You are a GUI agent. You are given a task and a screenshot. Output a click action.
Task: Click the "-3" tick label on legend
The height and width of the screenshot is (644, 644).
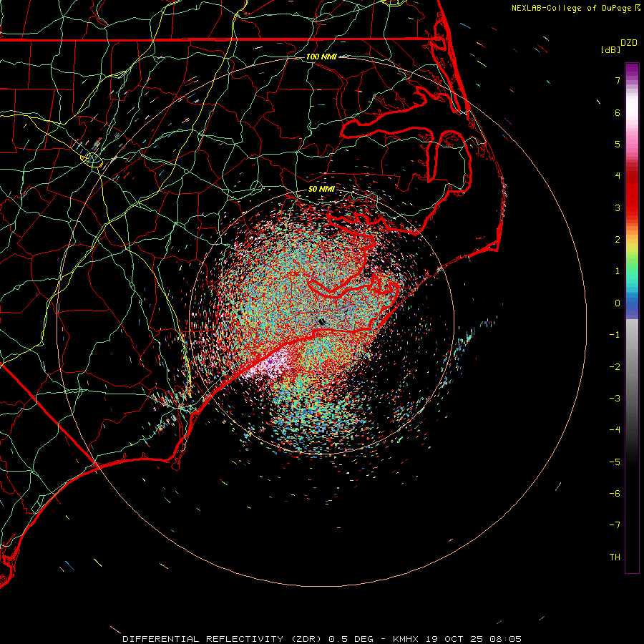615,399
